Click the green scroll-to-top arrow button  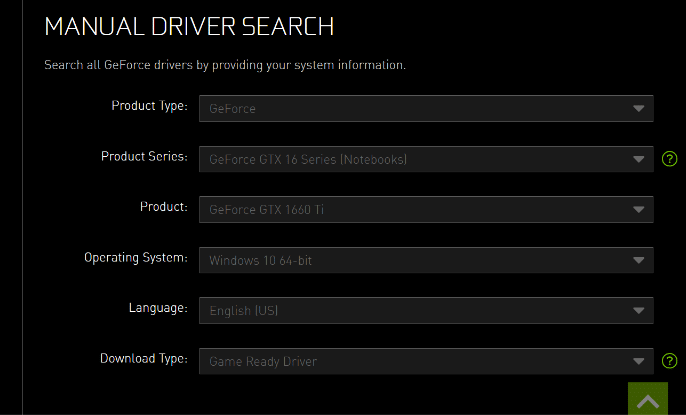(648, 399)
